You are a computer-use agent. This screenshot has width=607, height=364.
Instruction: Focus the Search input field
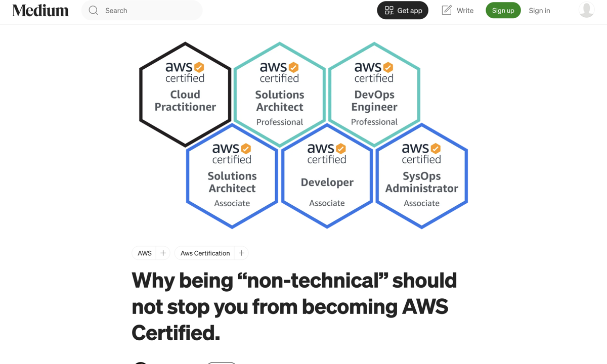pos(142,10)
